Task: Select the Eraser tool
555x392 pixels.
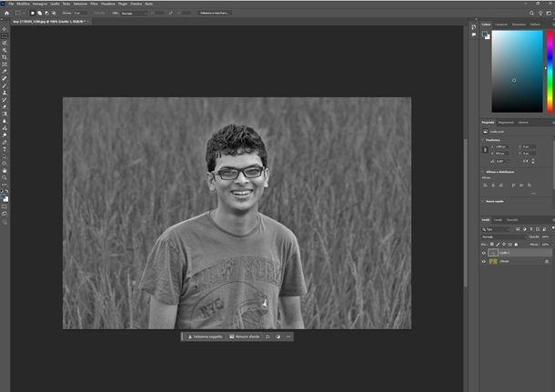Action: [x=5, y=106]
